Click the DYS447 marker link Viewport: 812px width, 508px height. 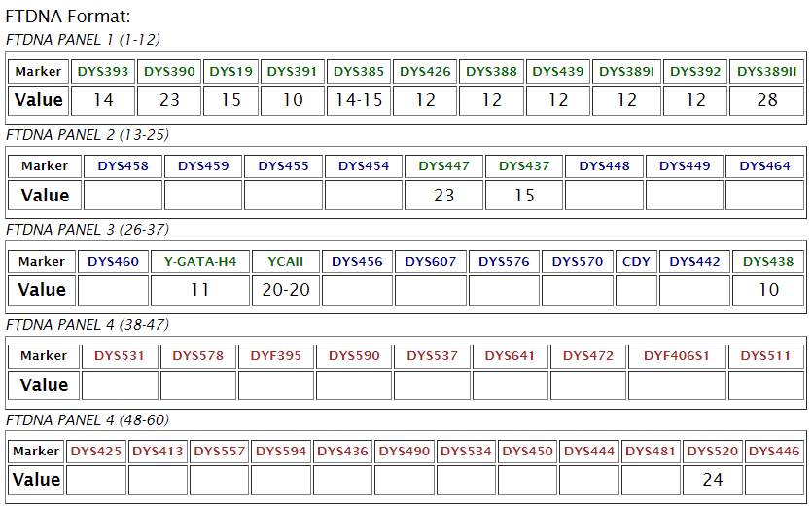(x=443, y=166)
